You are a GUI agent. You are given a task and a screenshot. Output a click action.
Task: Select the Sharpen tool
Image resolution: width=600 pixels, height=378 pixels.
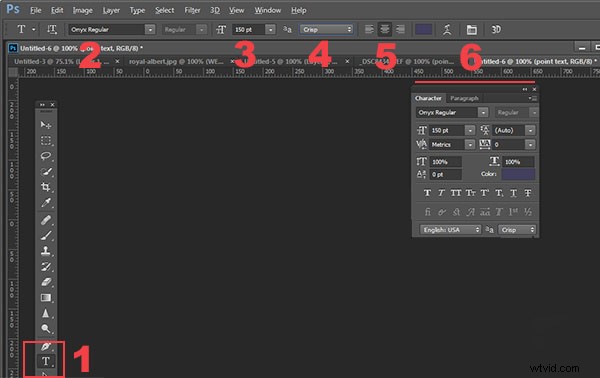(x=46, y=313)
